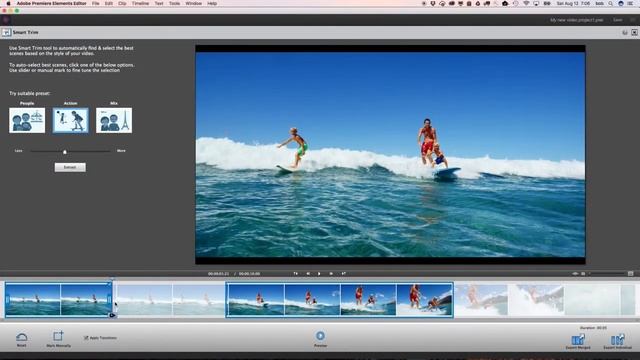Click the Time Machine icon in the menu bar
Screen dimensions: 640x360
click(516, 3)
